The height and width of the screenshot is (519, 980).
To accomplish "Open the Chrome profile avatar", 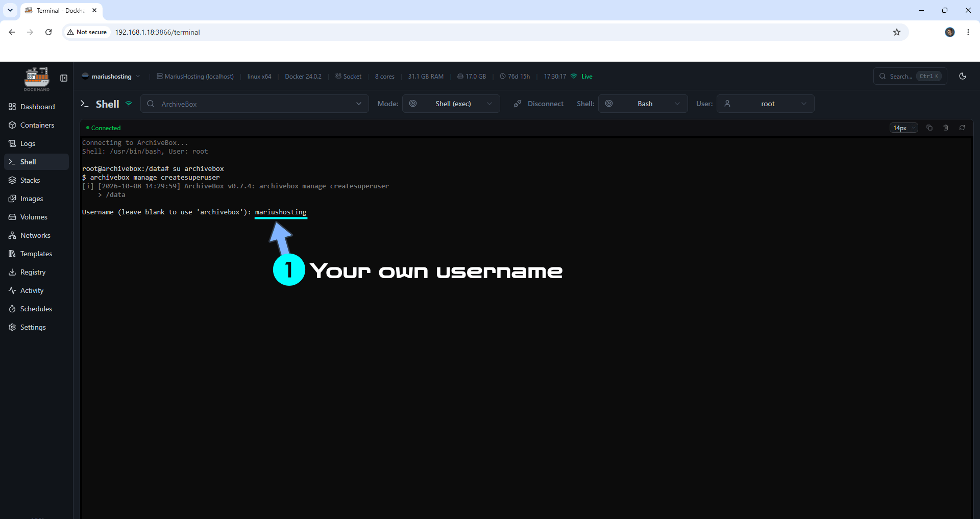I will pyautogui.click(x=950, y=32).
